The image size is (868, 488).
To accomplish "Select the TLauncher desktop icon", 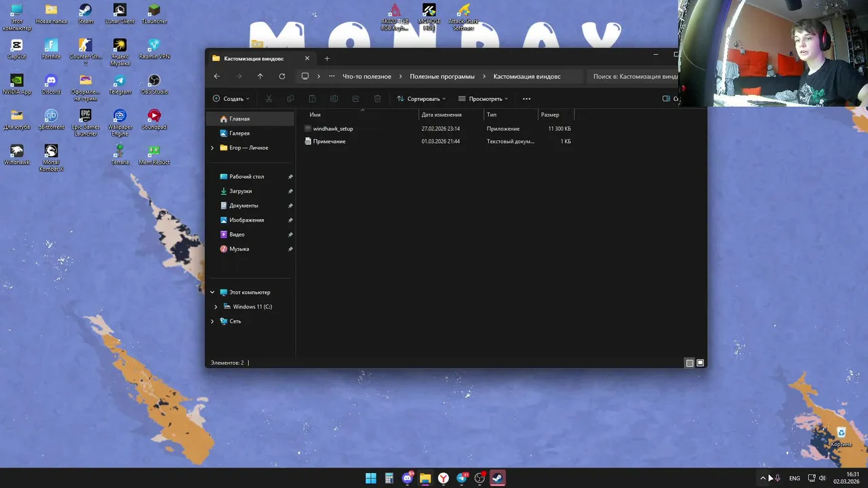I will coord(155,14).
